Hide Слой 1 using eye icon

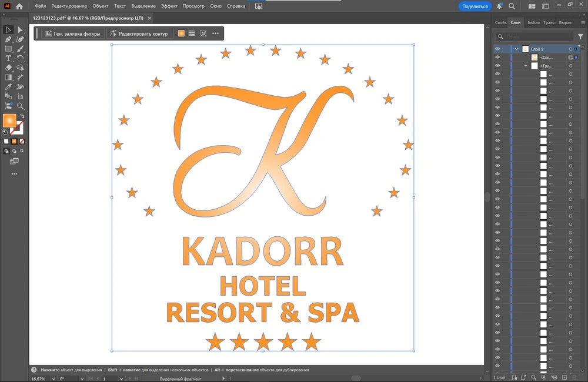click(x=497, y=49)
